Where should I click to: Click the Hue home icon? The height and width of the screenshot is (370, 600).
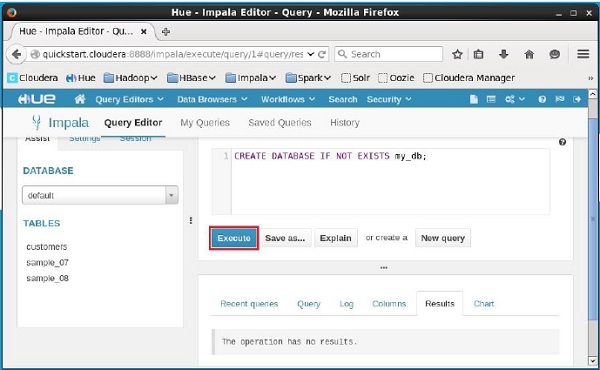tap(80, 99)
